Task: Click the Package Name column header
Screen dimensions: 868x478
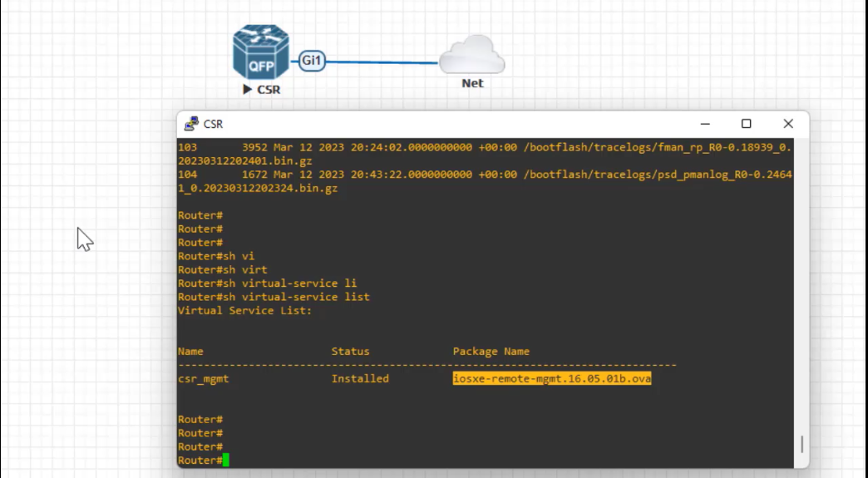Action: point(491,352)
